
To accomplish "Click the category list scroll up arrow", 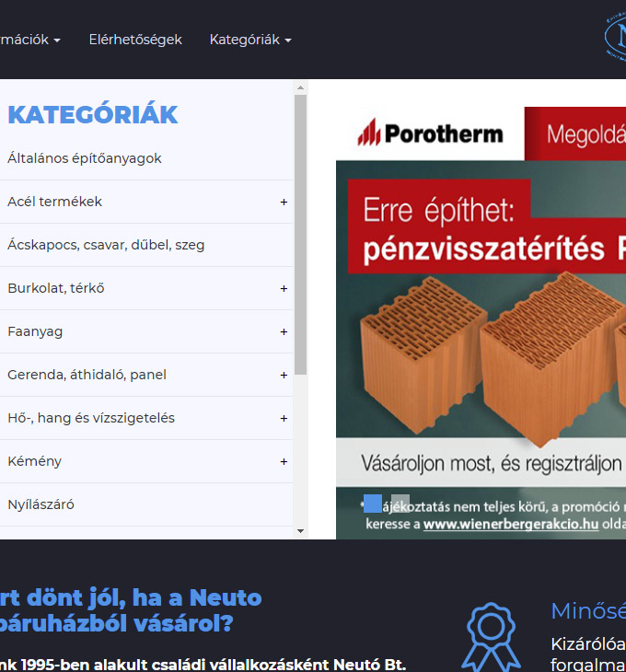I will (300, 87).
